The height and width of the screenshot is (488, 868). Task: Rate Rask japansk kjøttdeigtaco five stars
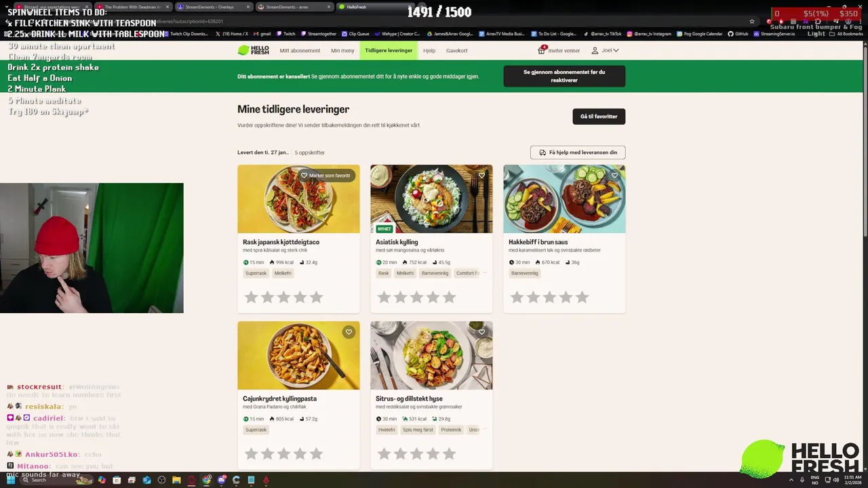[316, 297]
